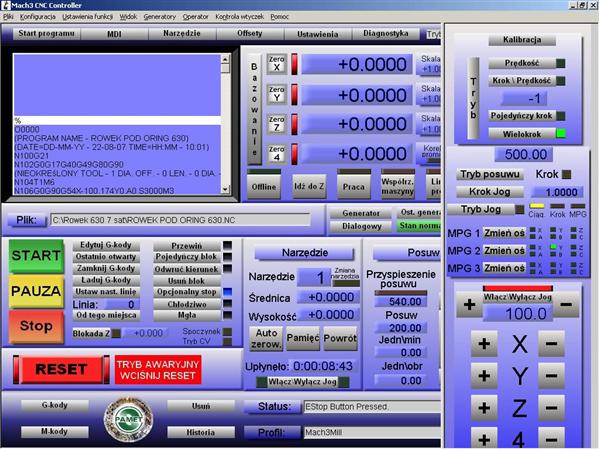This screenshot has height=449, width=599.
Task: Click Laduj G-kody button
Action: 106,280
